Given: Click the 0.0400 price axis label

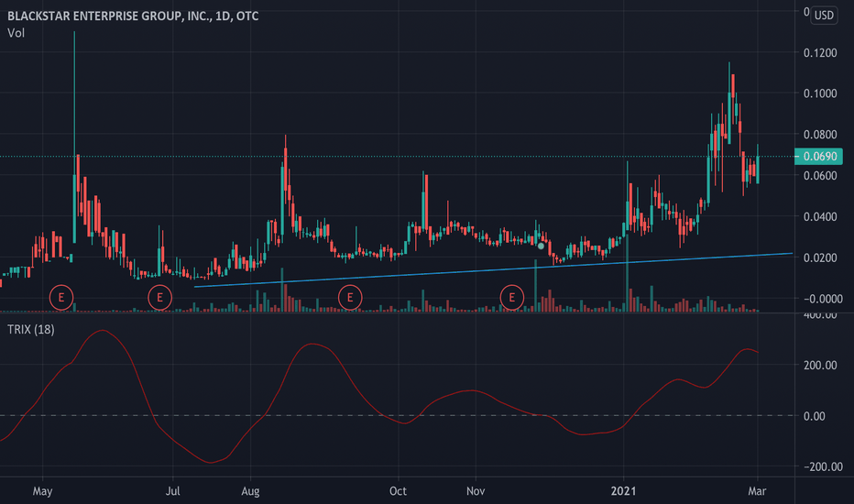Looking at the screenshot, I should click(x=820, y=217).
